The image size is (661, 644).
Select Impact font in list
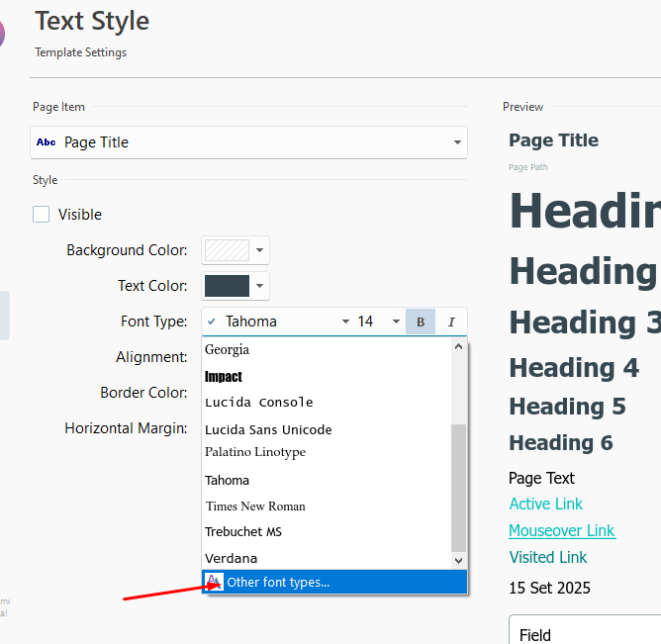pos(224,376)
